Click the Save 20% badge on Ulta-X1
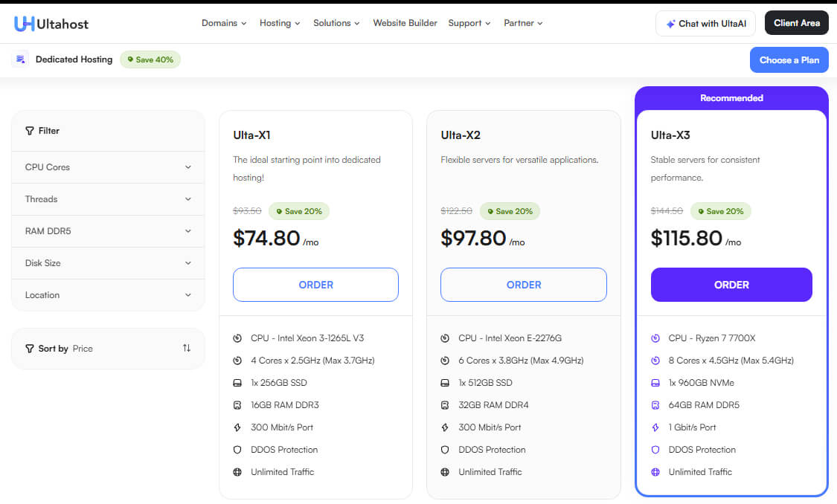This screenshot has height=504, width=837. coord(299,211)
